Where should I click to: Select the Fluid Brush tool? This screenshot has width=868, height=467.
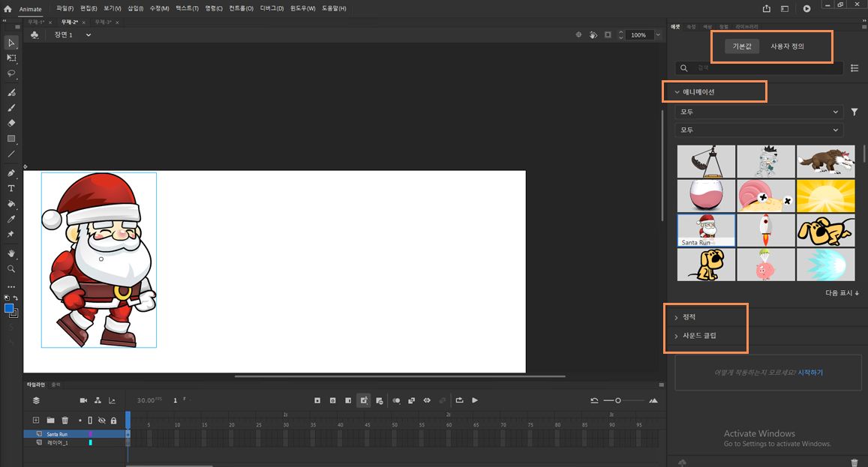(x=11, y=92)
